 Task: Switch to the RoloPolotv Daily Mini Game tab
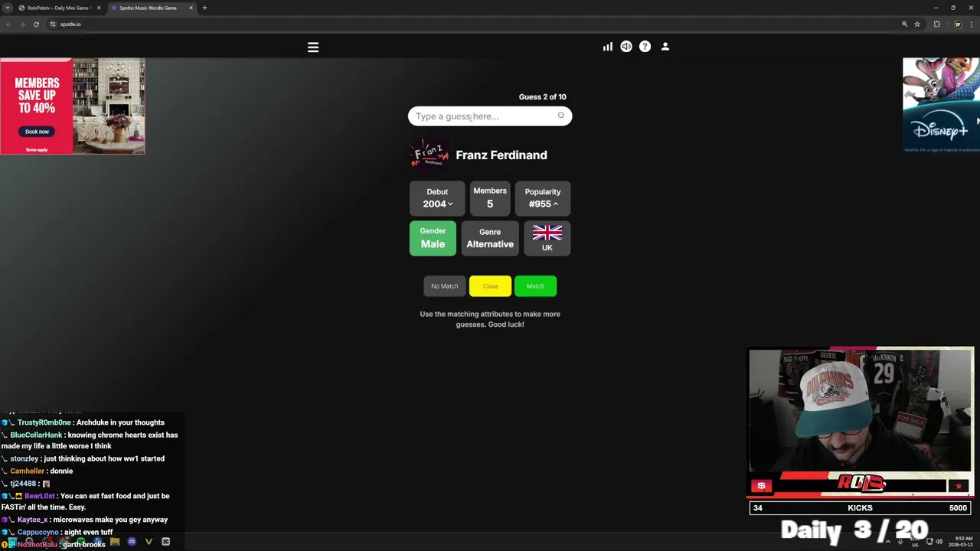pos(60,8)
